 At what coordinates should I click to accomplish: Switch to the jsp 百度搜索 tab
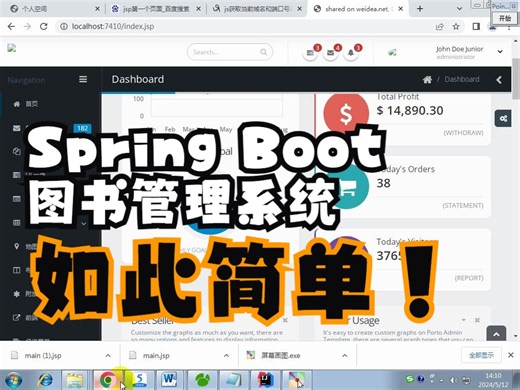(156, 9)
